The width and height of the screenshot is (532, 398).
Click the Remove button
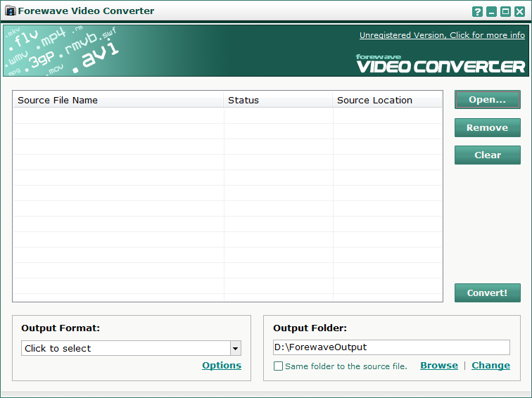pyautogui.click(x=487, y=127)
